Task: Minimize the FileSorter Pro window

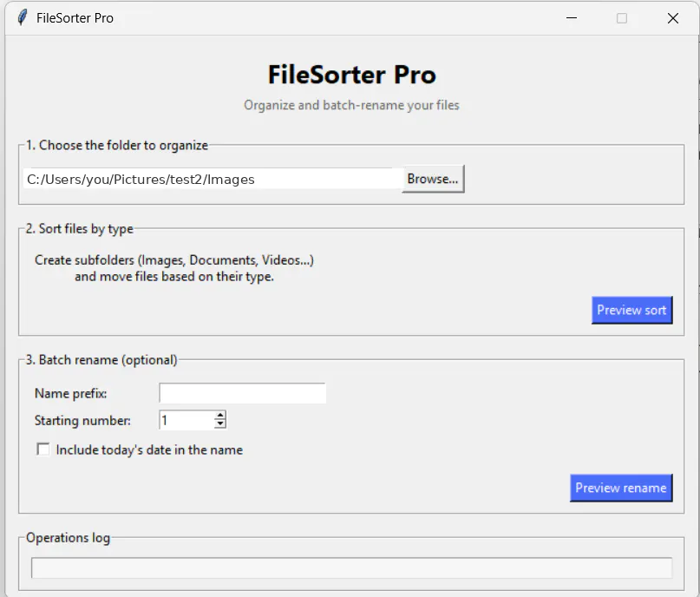Action: tap(572, 18)
